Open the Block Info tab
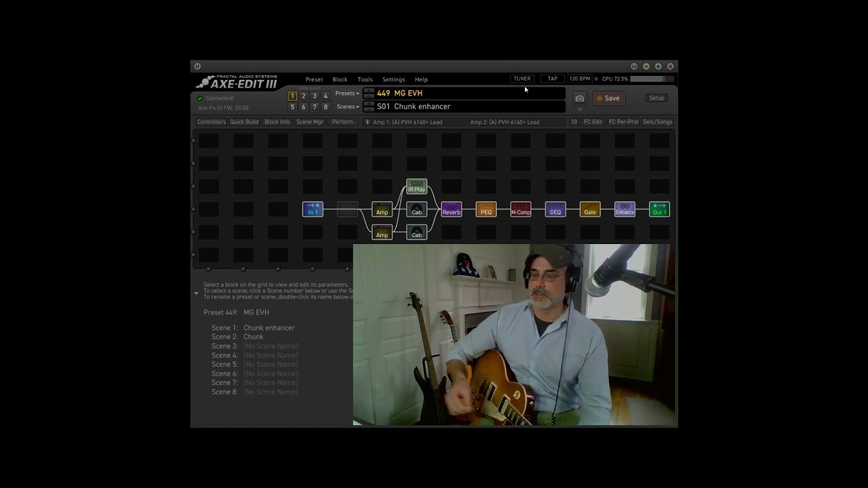Image resolution: width=868 pixels, height=488 pixels. (x=277, y=122)
